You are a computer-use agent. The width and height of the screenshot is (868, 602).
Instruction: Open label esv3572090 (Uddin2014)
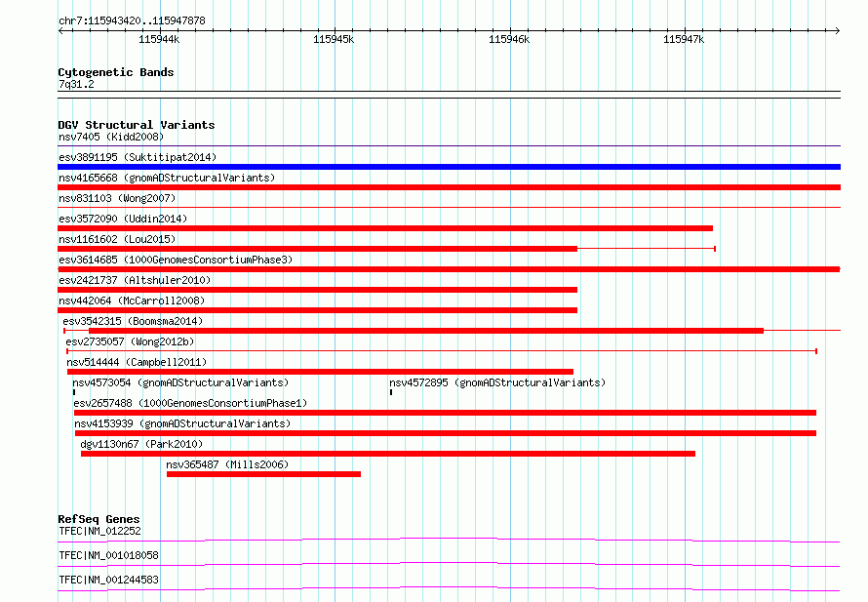(123, 219)
